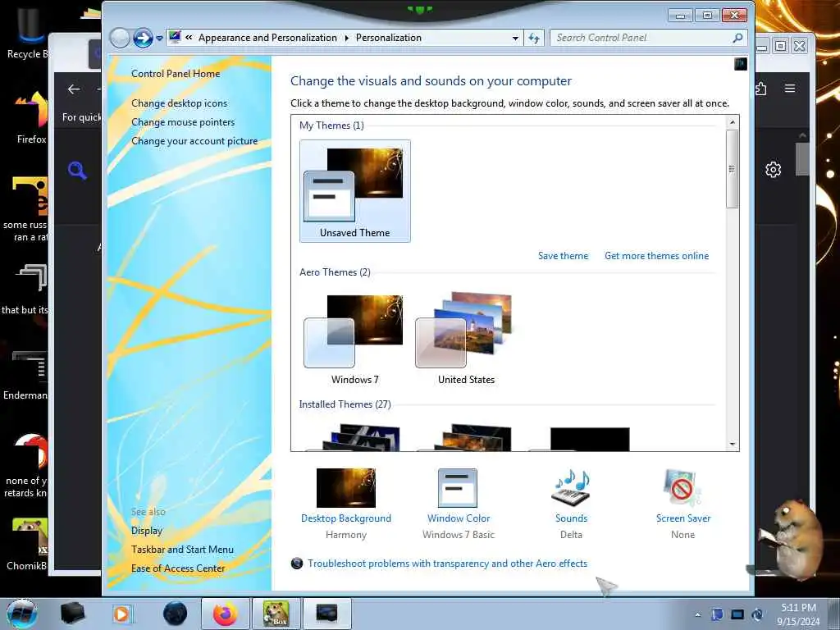
Task: Open the Enderman desktop icon
Action: pos(25,375)
